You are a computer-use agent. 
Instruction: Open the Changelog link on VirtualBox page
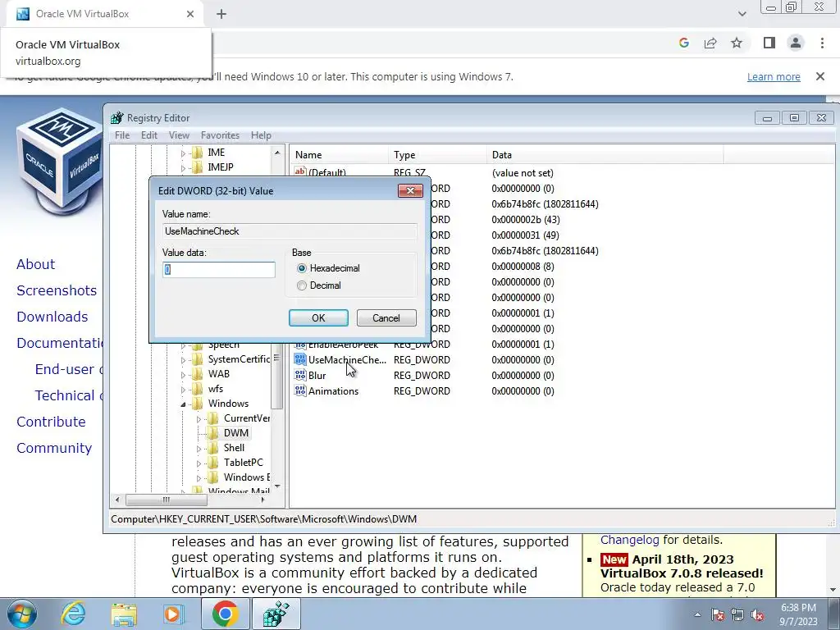coord(629,540)
